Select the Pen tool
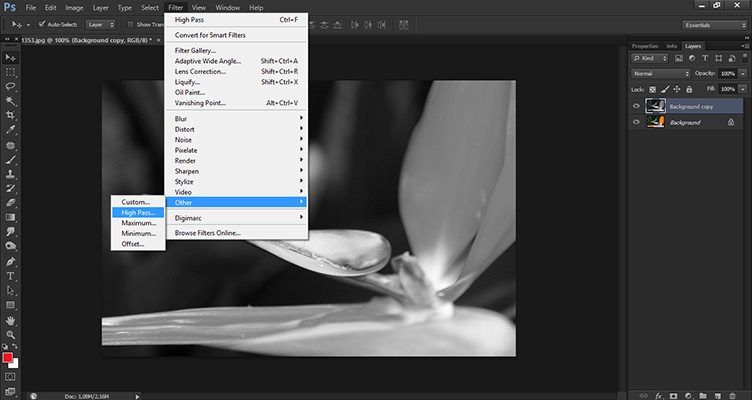Screen dimensions: 752x400 coord(10,261)
